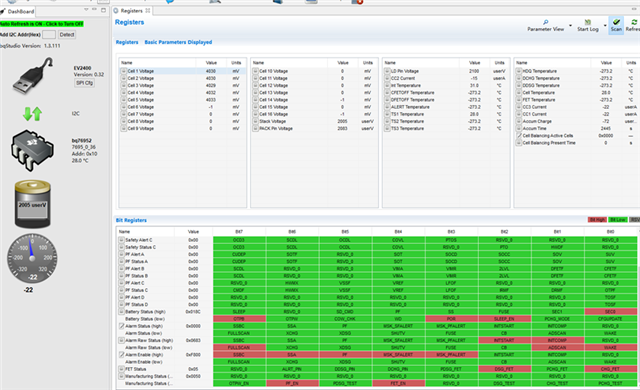Click the edit pencil beside Cell Balancing Active Cells
The height and width of the screenshot is (390, 640).
(x=519, y=135)
